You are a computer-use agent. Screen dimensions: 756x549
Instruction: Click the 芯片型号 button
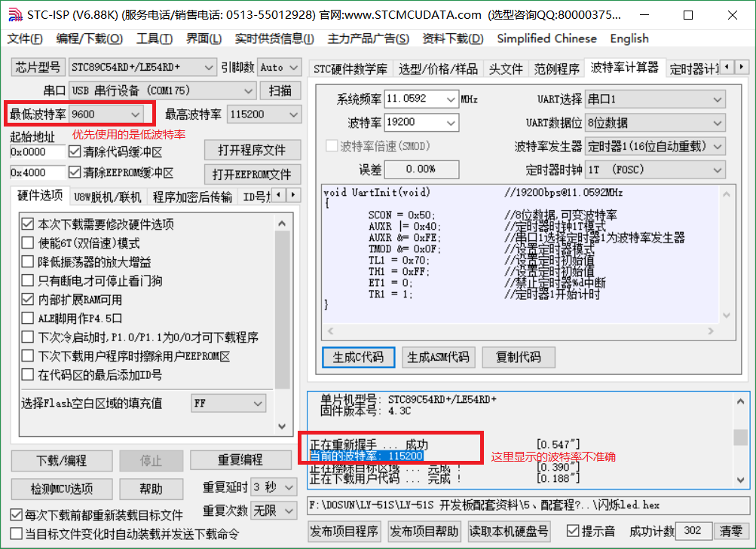38,68
